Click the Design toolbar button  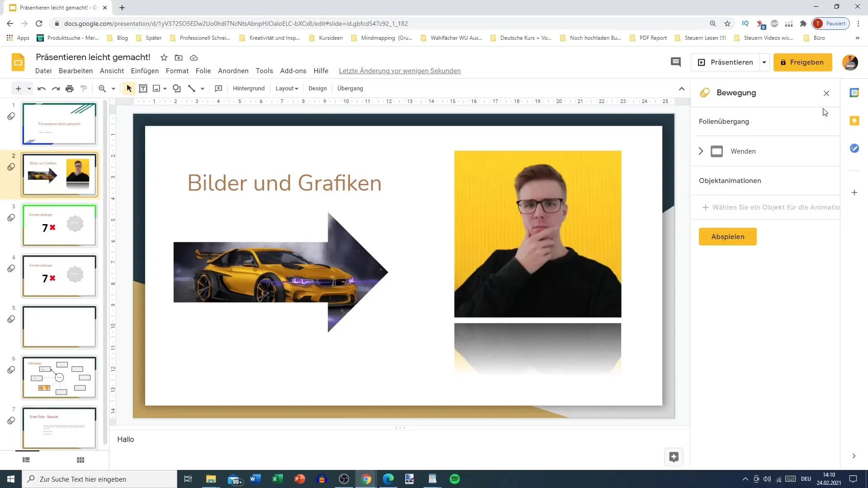[317, 89]
